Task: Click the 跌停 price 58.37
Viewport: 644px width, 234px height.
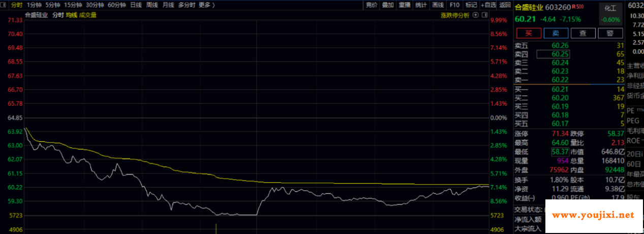Action: 615,133
